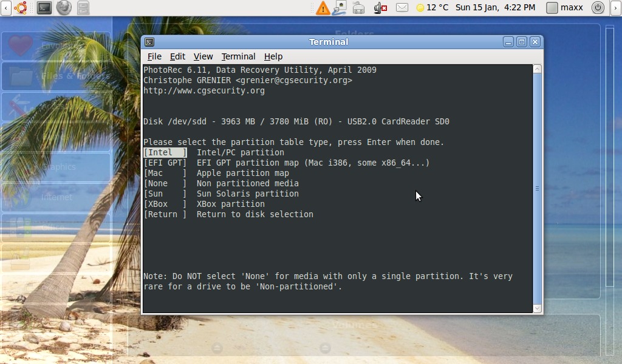Click the right panel hide arrow

(x=616, y=7)
